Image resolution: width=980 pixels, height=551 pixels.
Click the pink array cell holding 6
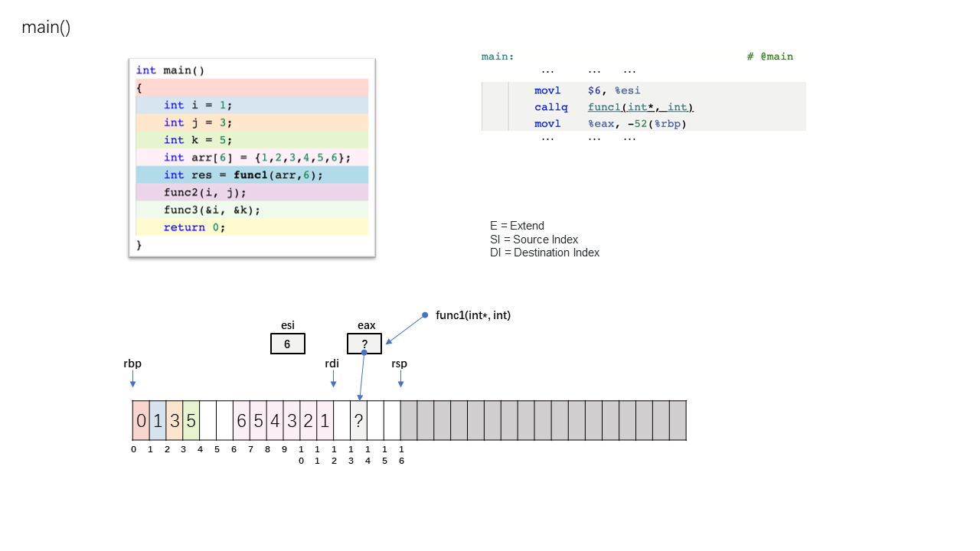pyautogui.click(x=241, y=420)
